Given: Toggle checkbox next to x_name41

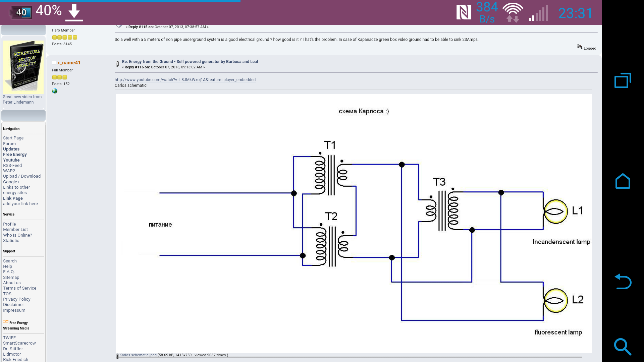Looking at the screenshot, I should click(54, 63).
